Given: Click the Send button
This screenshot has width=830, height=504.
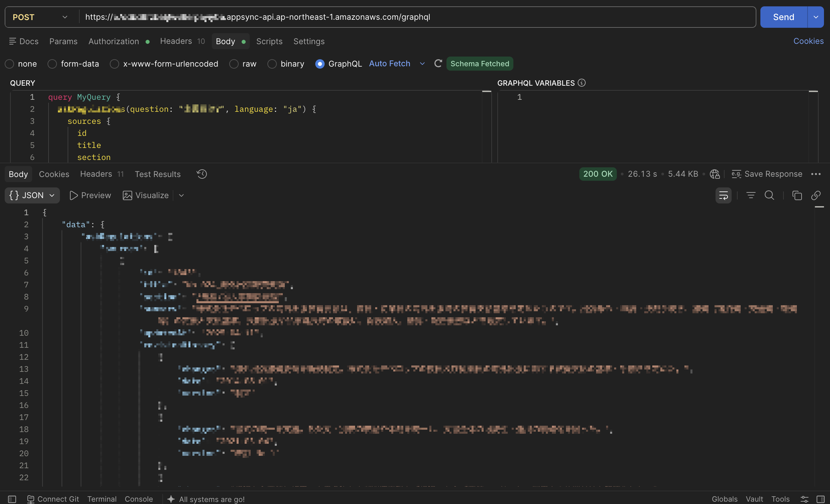Looking at the screenshot, I should [x=783, y=17].
